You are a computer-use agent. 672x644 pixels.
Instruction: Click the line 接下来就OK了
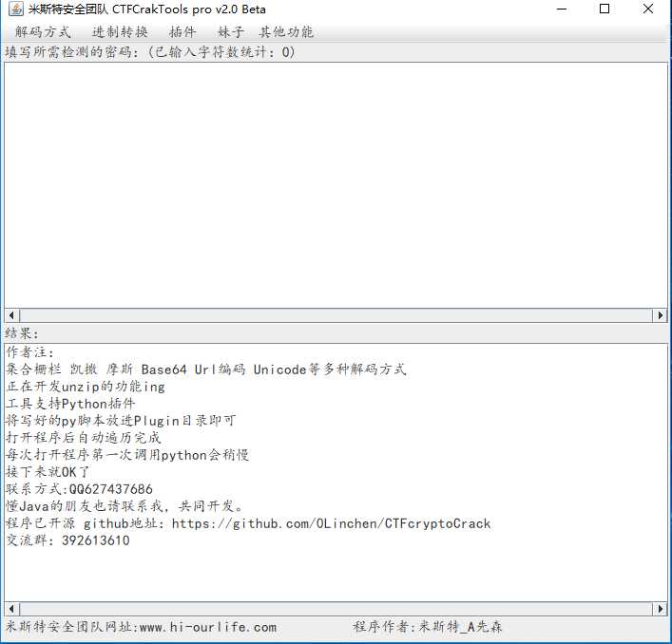pyautogui.click(x=48, y=472)
